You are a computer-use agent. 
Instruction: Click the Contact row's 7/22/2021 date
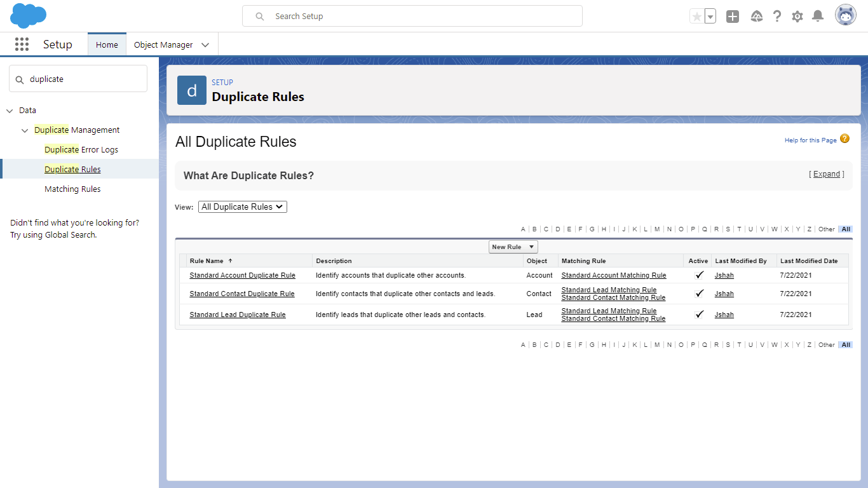tap(796, 294)
